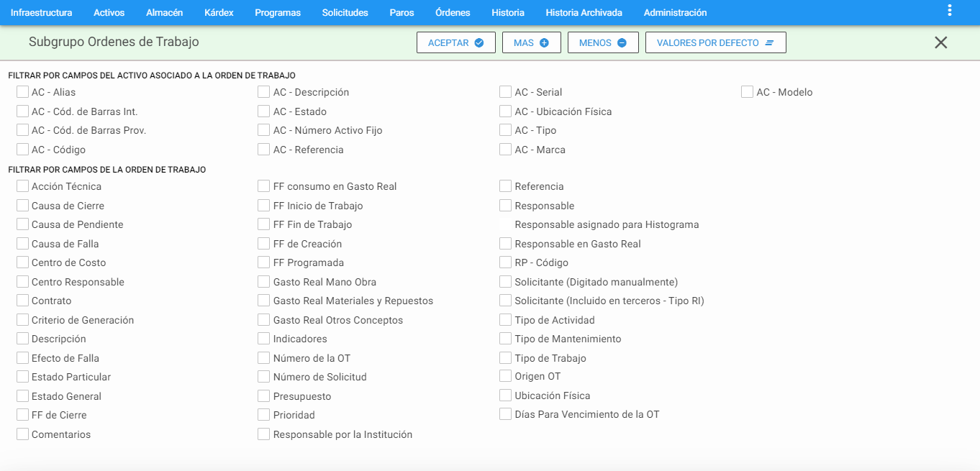The height and width of the screenshot is (471, 980).
Task: Click the checkmark icon on the ACEPTAR button
Action: pos(479,42)
